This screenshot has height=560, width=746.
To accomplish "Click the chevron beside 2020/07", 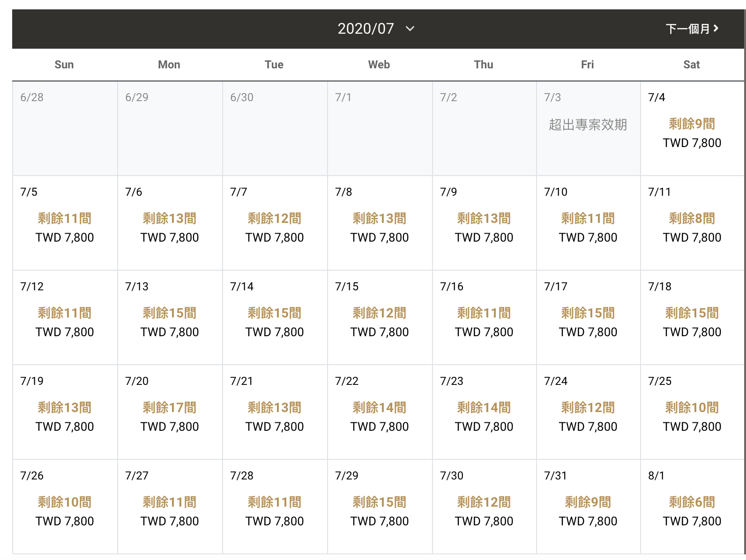I will 410,29.
